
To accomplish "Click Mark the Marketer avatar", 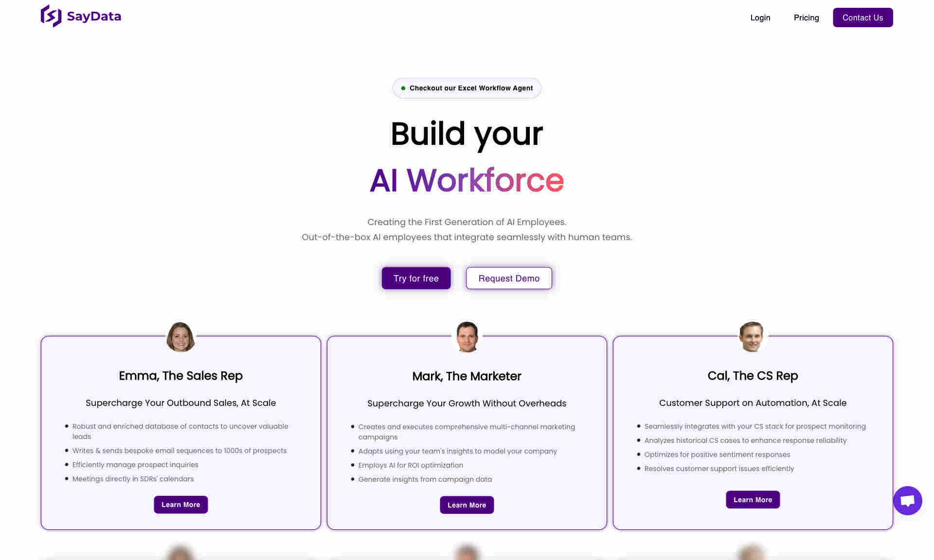I will coord(467,336).
